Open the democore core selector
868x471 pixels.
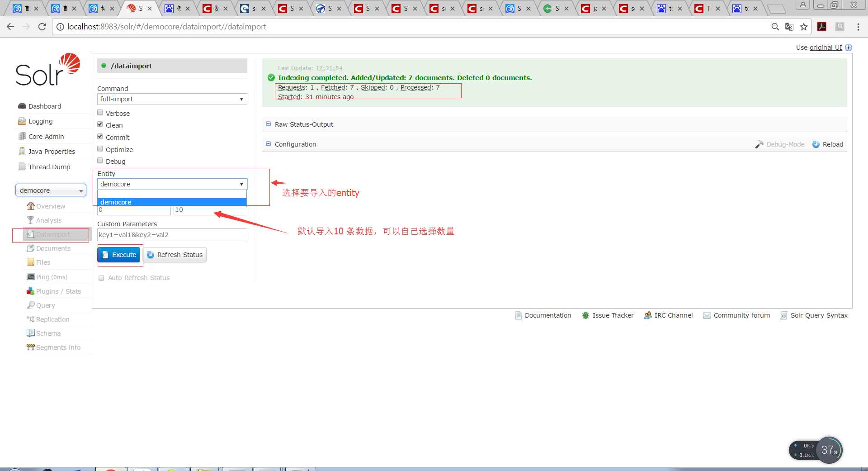coord(51,190)
